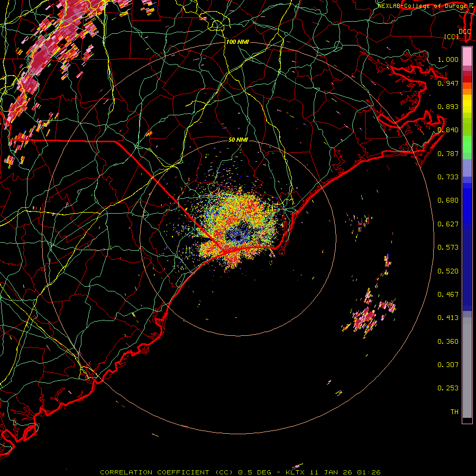Select the 0.733 legend value
Viewport: 476px width, 476px height.
tap(448, 177)
